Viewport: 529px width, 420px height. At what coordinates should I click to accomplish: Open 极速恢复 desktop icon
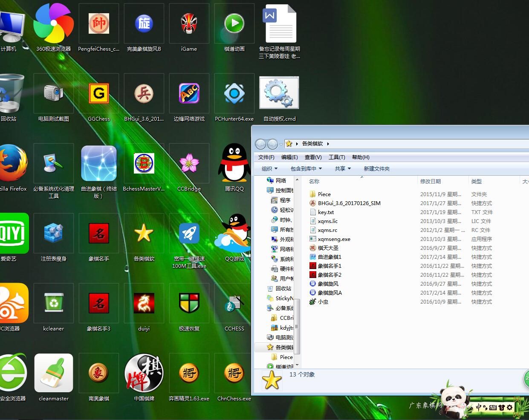coord(189,308)
